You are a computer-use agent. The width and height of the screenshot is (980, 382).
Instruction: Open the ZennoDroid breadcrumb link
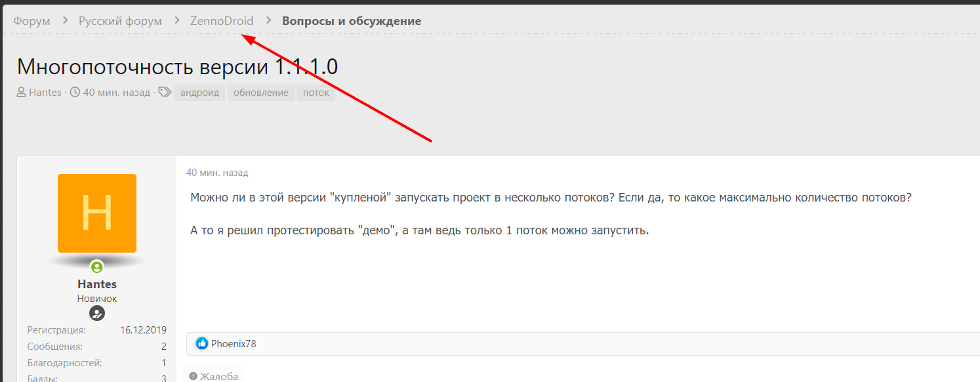[222, 21]
